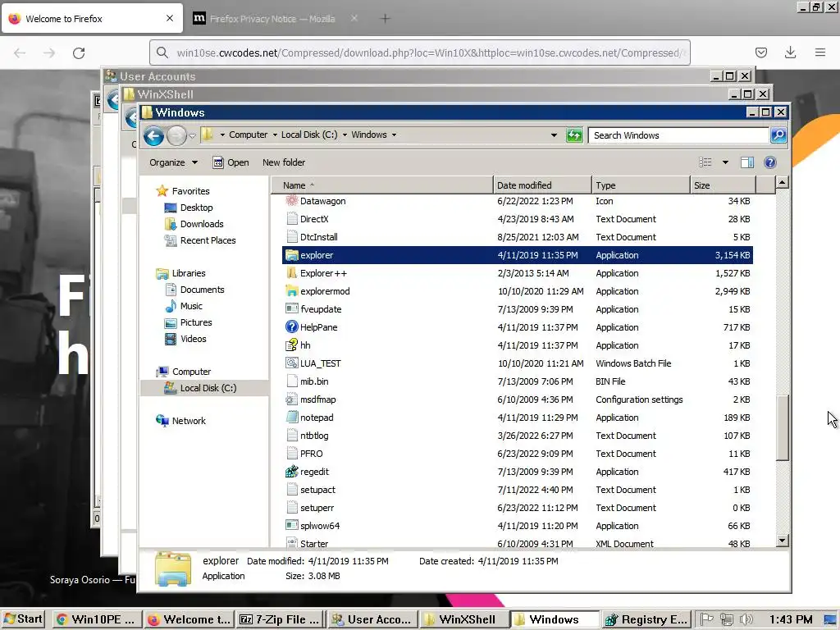Select the msdfmap configuration file icon
This screenshot has width=840, height=630.
click(x=291, y=399)
